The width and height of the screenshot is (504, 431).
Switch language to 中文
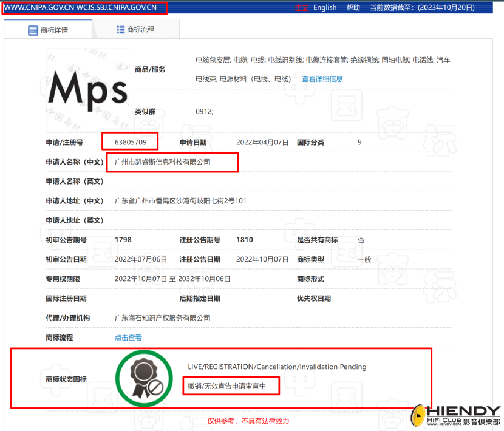(x=302, y=7)
